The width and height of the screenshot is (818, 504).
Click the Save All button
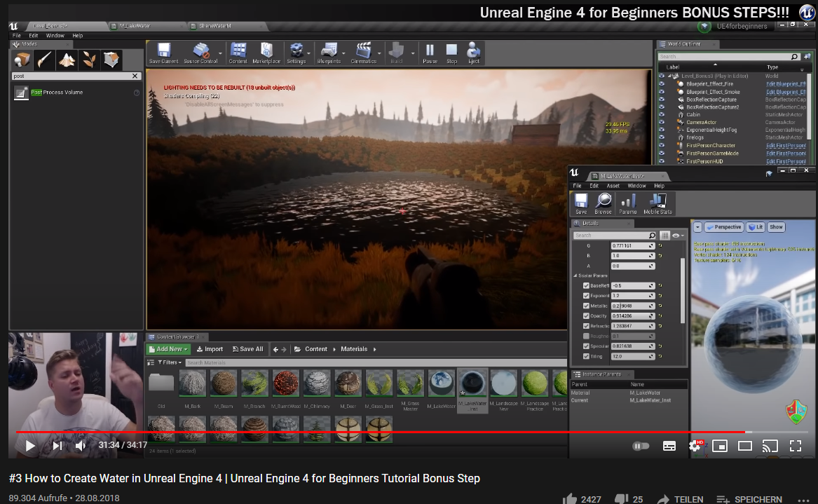(x=247, y=349)
